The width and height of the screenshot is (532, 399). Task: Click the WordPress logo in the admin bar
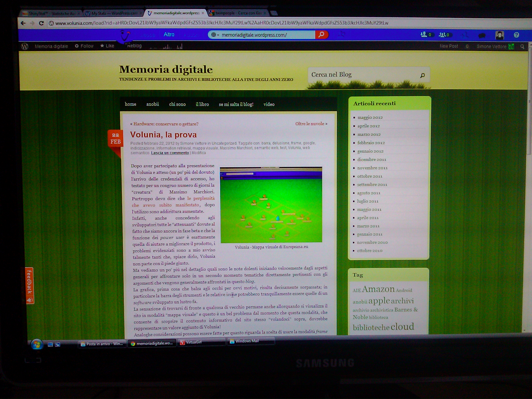25,46
